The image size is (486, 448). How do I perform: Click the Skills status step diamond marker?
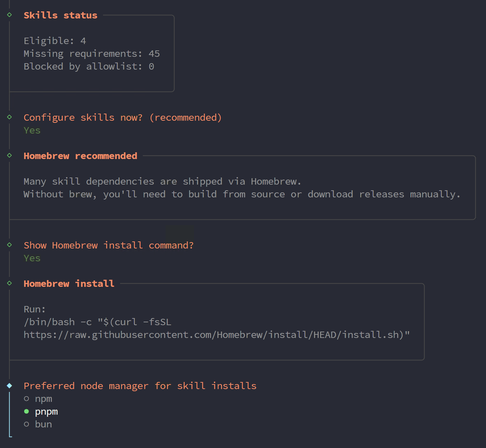pyautogui.click(x=9, y=15)
